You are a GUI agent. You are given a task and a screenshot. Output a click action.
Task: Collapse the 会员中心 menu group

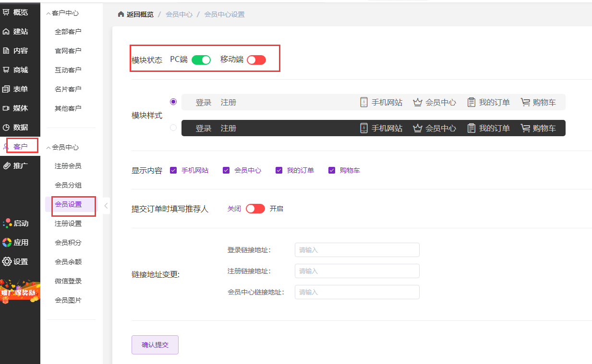click(48, 148)
